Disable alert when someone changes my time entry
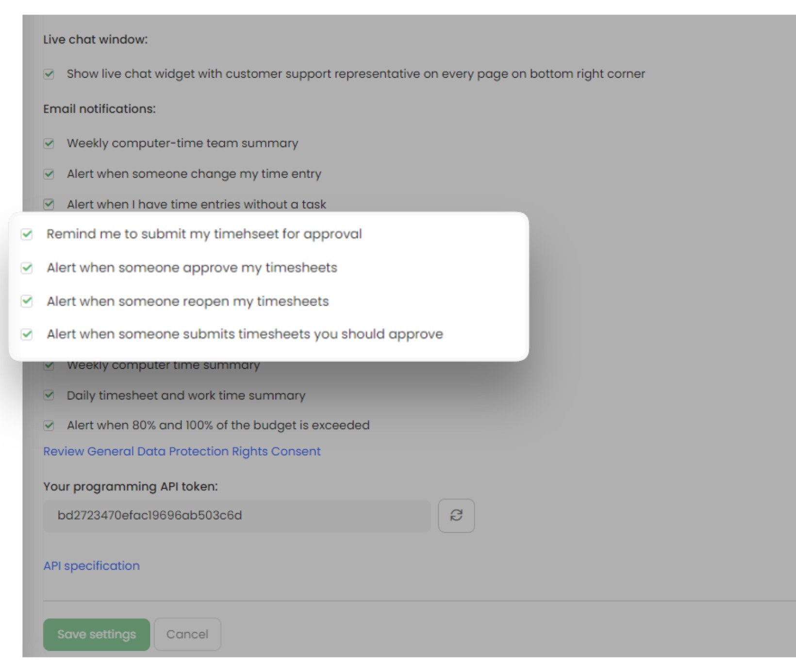This screenshot has width=796, height=672. (x=49, y=174)
